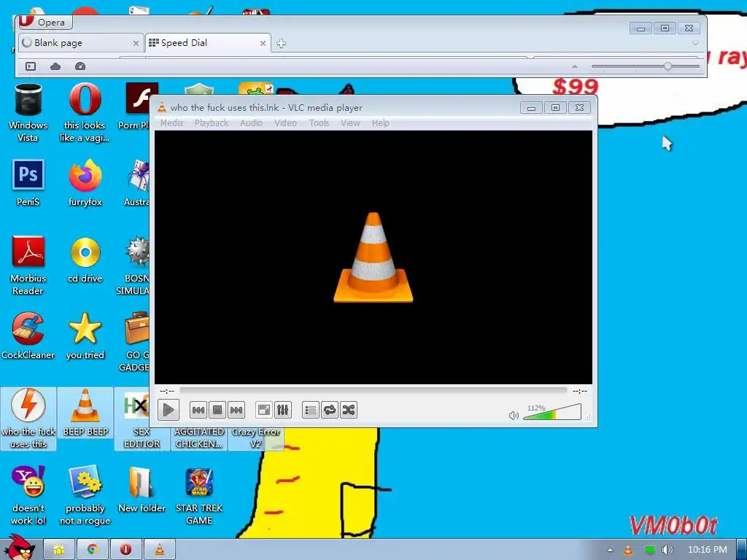Select the cd drive desktop icon
Screen dimensions: 747x560
coord(85,260)
